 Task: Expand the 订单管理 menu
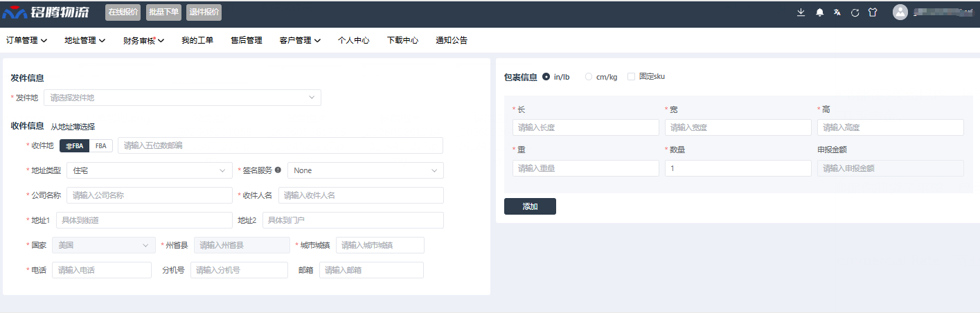click(x=26, y=40)
